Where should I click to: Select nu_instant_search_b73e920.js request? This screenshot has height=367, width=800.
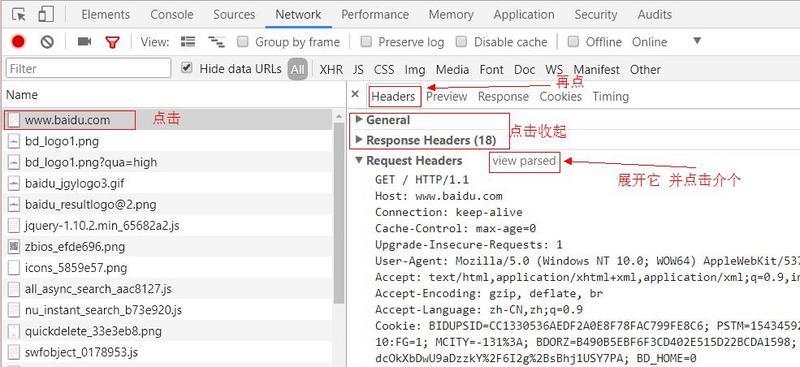click(x=168, y=310)
